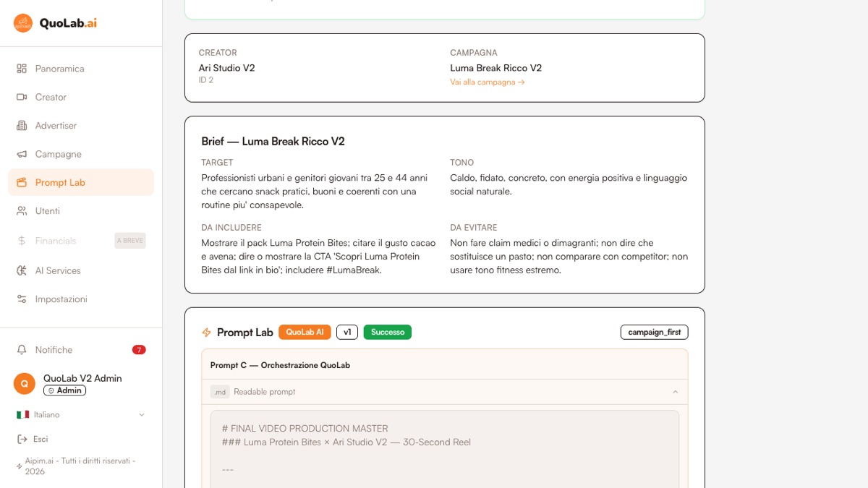Go to the Creator section
Screen dimensions: 868x488
(x=81, y=97)
